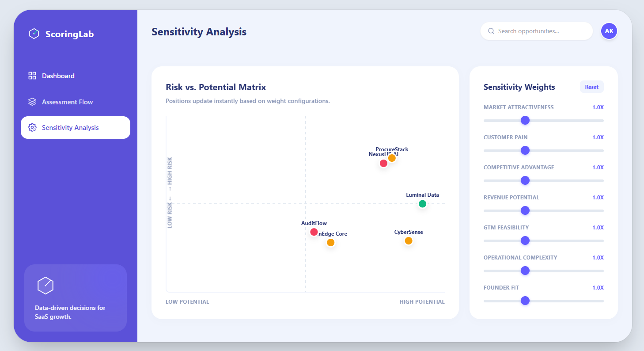The image size is (644, 351).
Task: Click the Assessment Flow layers icon
Action: pyautogui.click(x=32, y=102)
